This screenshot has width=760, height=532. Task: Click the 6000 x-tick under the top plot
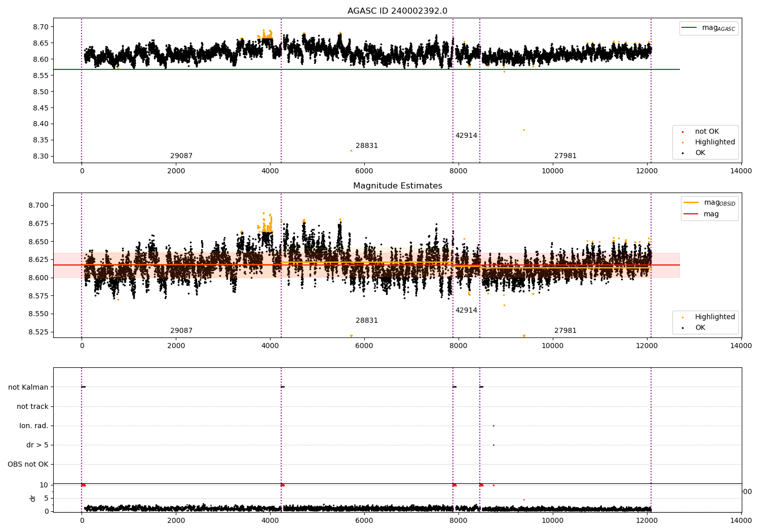click(364, 171)
